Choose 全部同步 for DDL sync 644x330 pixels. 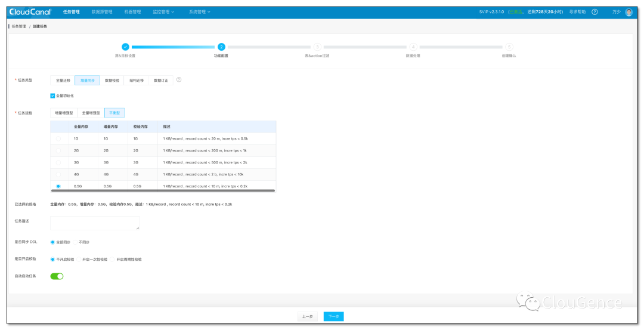click(x=52, y=242)
